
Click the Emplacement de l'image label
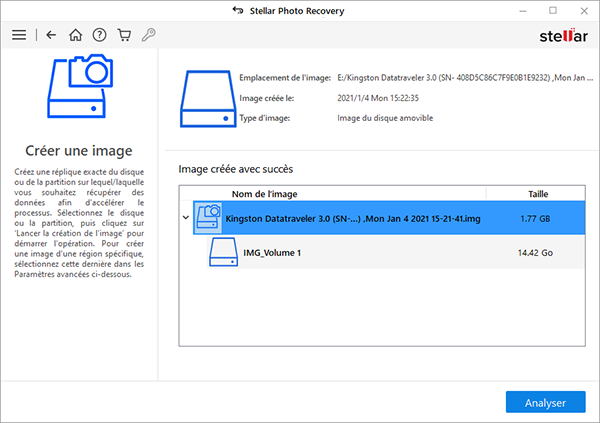point(285,78)
